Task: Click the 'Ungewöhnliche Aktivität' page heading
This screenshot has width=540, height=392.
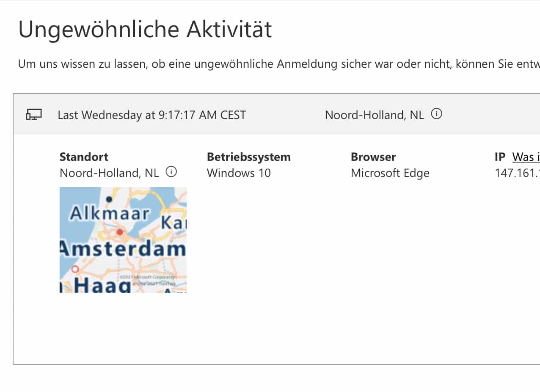Action: point(145,30)
